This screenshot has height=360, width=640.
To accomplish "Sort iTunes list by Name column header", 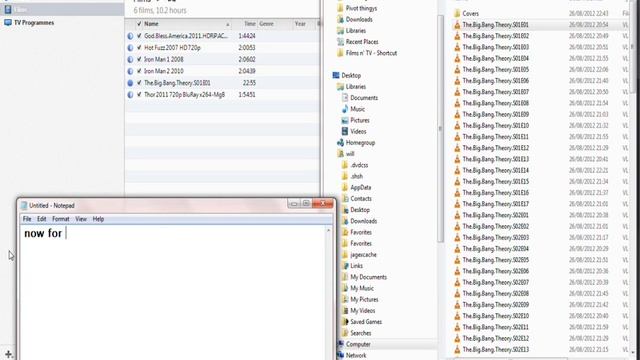I will pyautogui.click(x=151, y=24).
